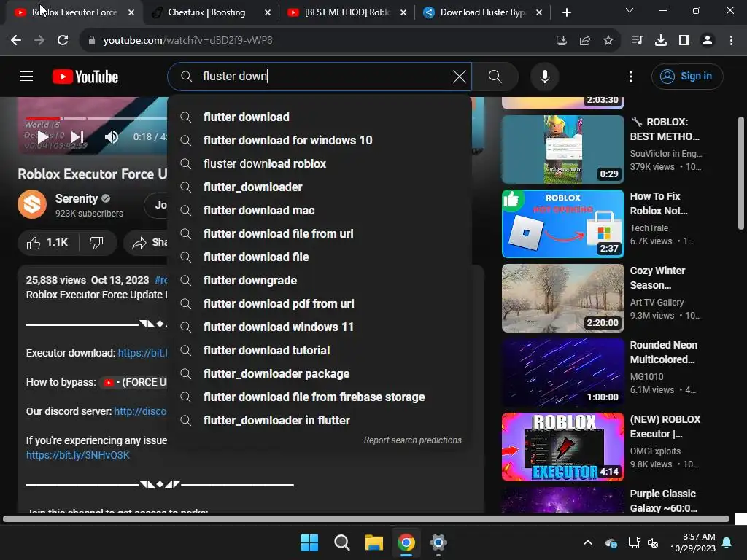The image size is (747, 560).
Task: Play the video with the play button
Action: click(43, 137)
